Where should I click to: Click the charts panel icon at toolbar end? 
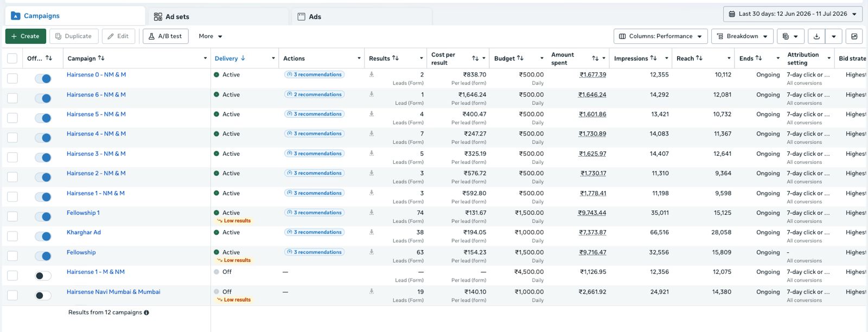pyautogui.click(x=854, y=36)
